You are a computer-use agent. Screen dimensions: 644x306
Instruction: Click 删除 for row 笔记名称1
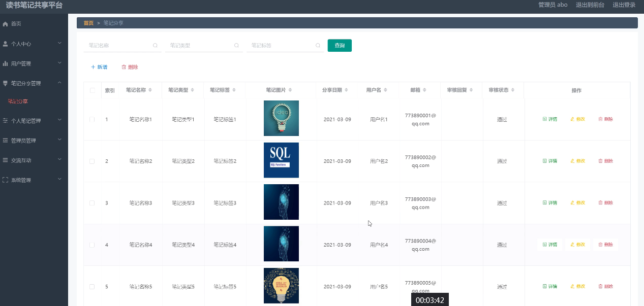click(605, 119)
